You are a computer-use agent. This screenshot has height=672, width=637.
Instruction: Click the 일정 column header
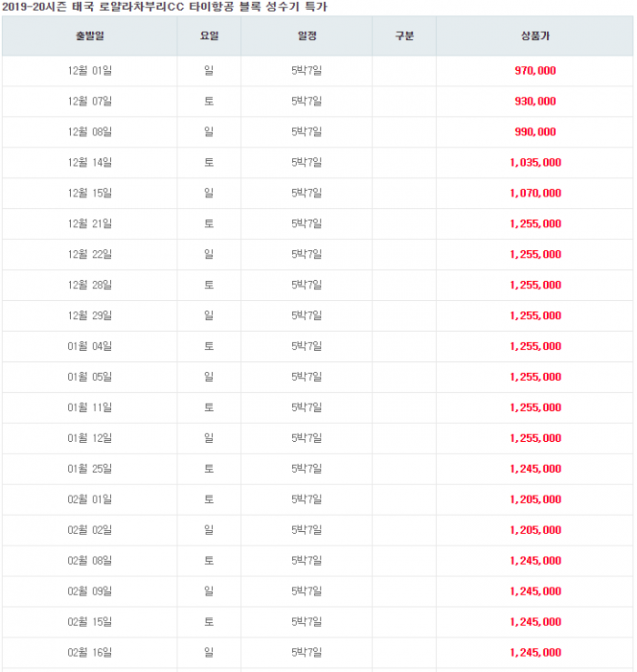[x=307, y=36]
